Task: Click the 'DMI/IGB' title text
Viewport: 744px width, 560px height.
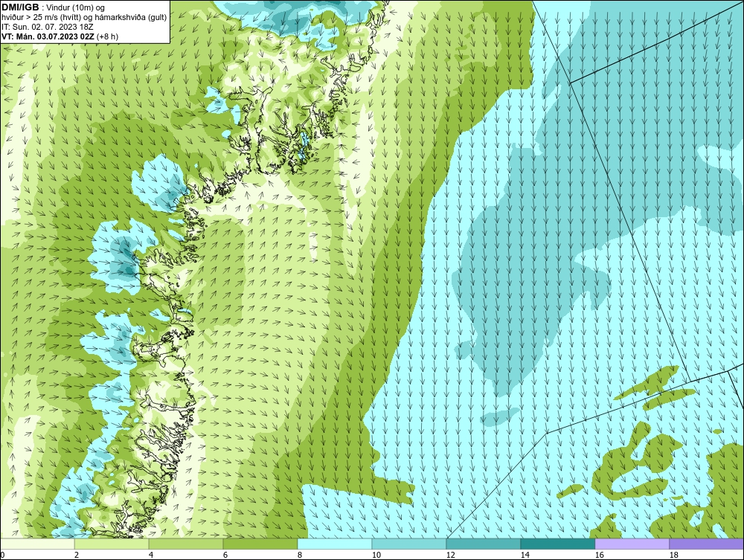Action: point(20,7)
